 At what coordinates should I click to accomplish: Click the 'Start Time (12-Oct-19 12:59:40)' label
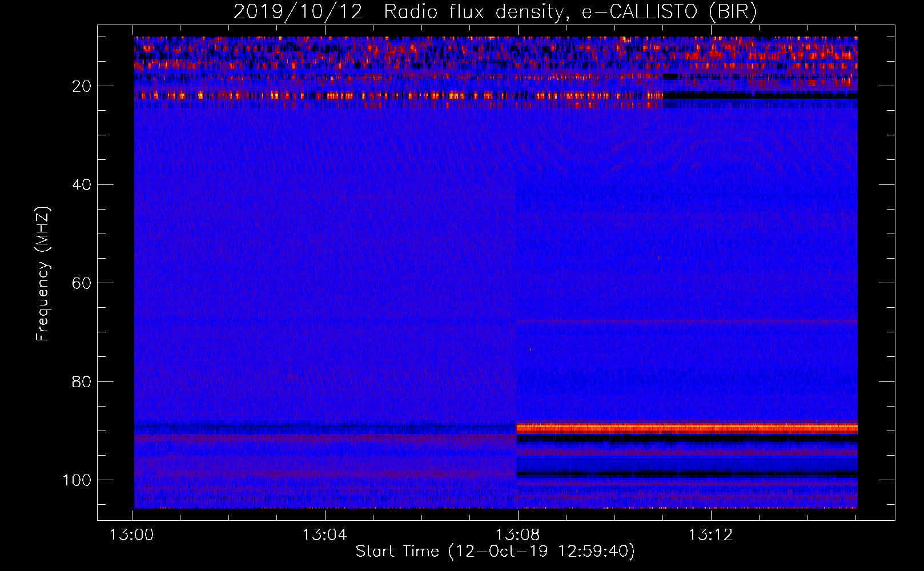[x=495, y=552]
